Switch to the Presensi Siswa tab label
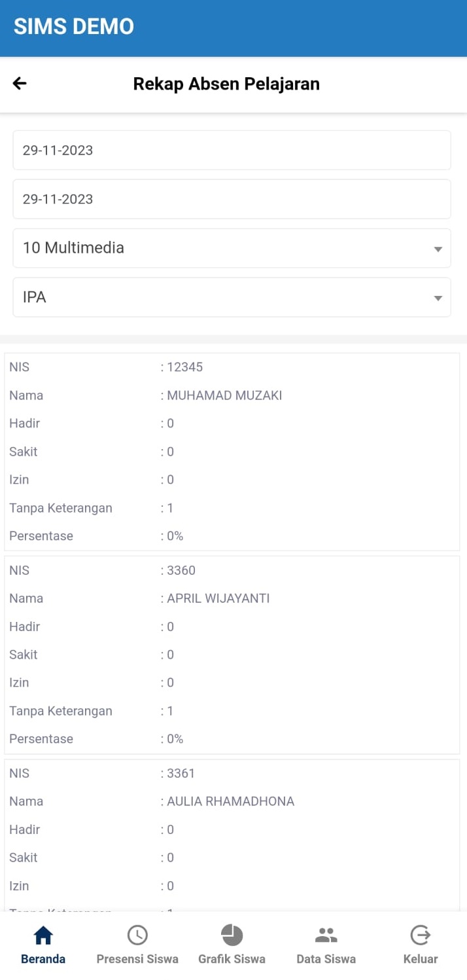 tap(137, 959)
